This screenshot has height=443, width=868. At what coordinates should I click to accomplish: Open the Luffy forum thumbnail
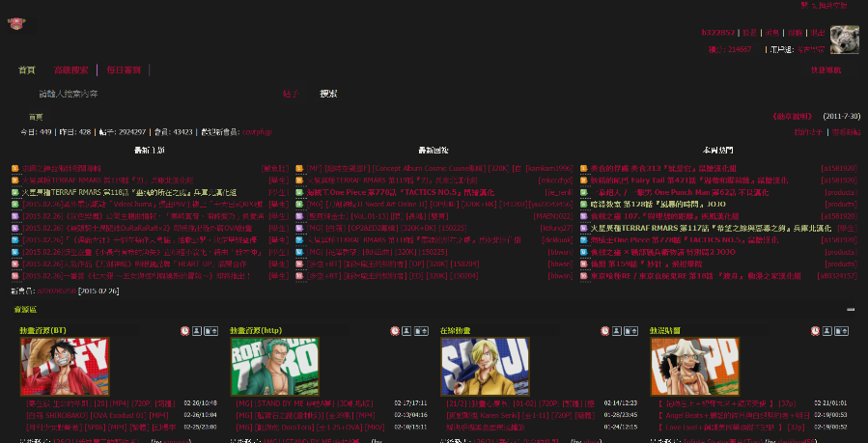coord(65,367)
